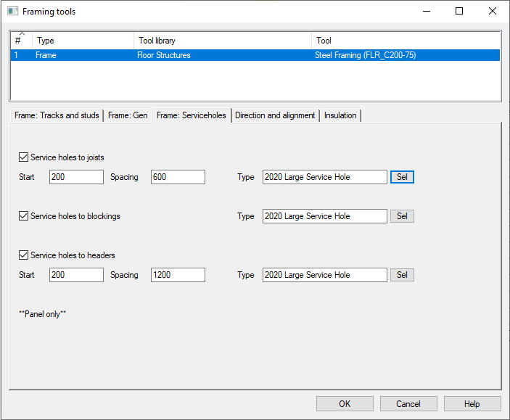Image resolution: width=510 pixels, height=420 pixels.
Task: Confirm the dialog with OK
Action: 345,404
